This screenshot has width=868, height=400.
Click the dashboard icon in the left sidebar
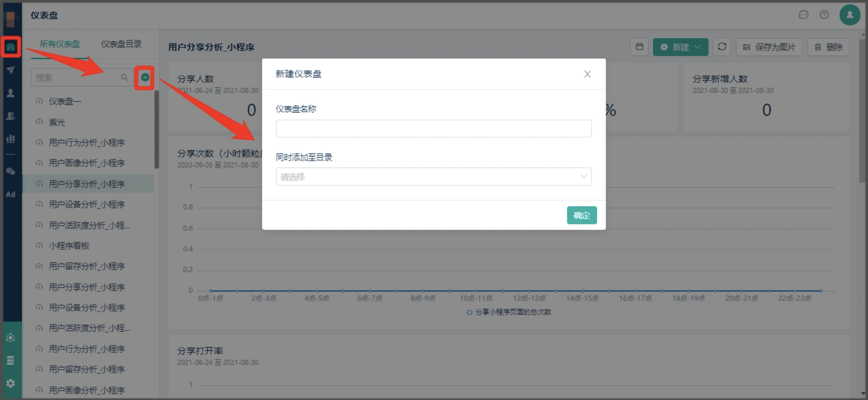click(x=11, y=47)
